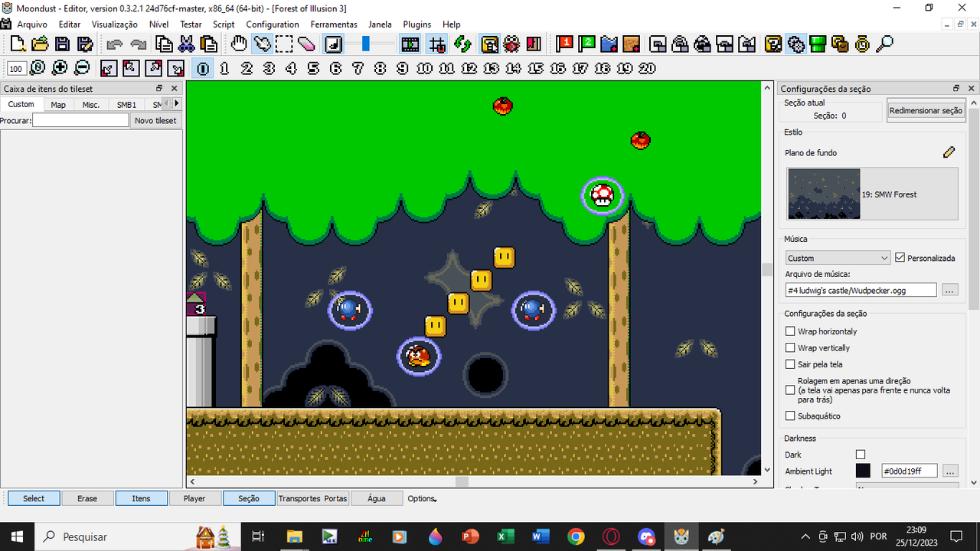Switch to section 5
This screenshot has width=980, height=551.
click(x=313, y=68)
